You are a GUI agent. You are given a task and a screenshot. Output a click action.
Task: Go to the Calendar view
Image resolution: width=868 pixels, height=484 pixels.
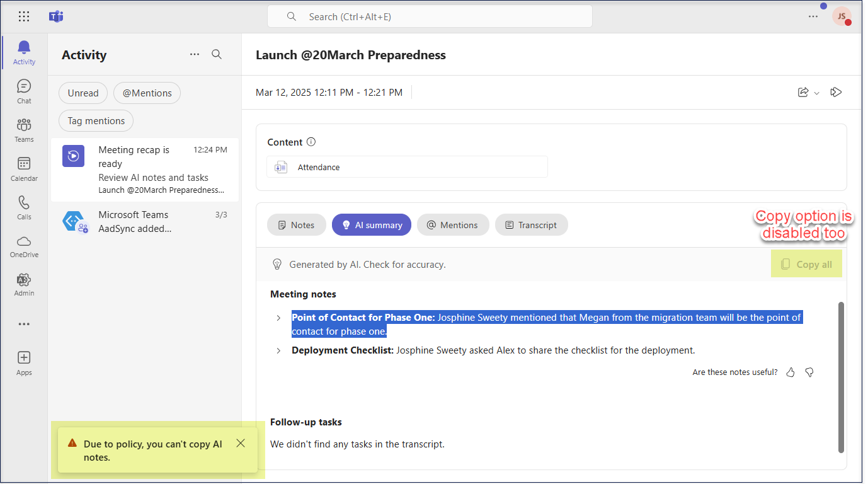[x=24, y=168]
